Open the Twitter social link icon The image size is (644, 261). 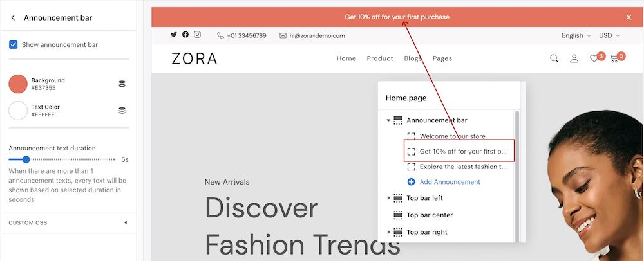click(x=174, y=35)
